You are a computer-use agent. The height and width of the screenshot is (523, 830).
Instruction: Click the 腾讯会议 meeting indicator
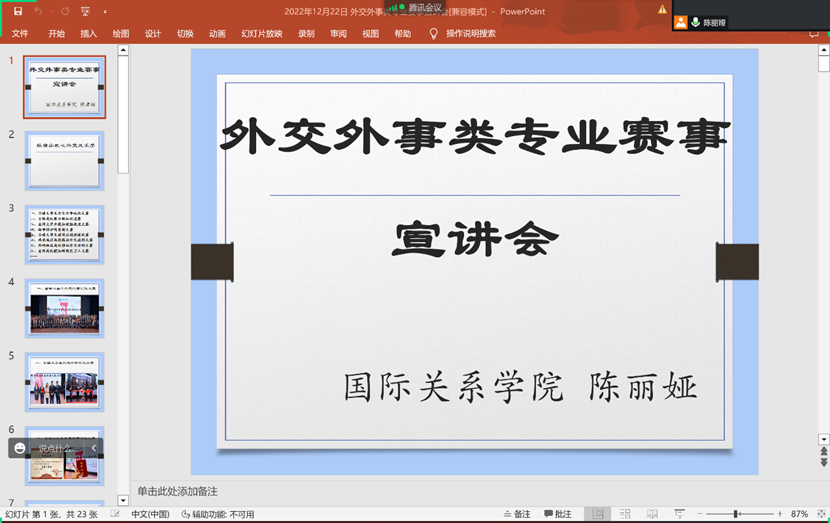(418, 7)
